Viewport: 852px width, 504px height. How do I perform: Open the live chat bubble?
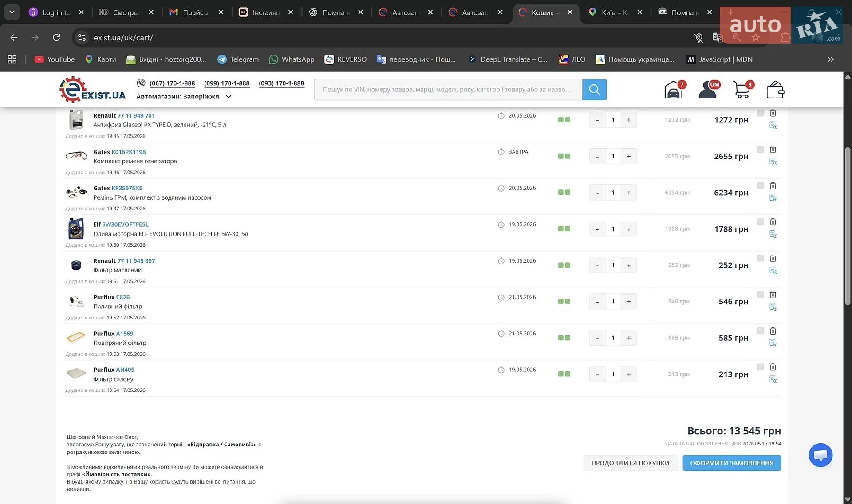[820, 455]
